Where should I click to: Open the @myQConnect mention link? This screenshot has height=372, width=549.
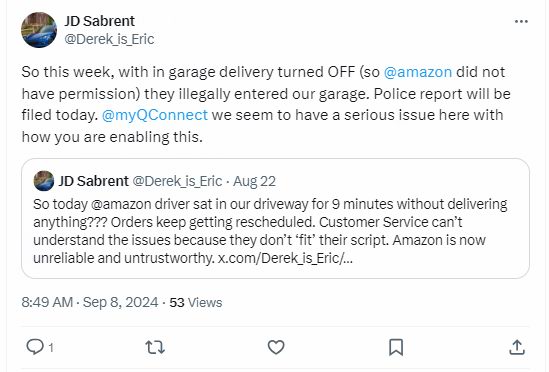(x=155, y=115)
